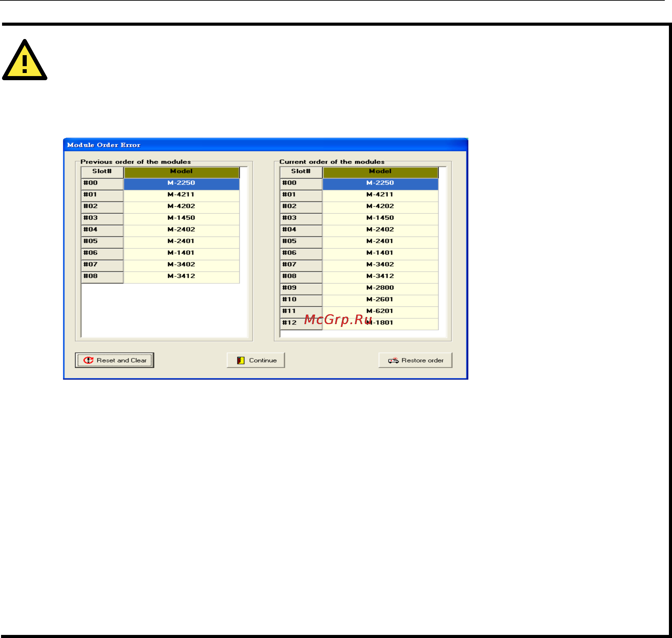Click the Module Order Error title bar
672x638 pixels.
266,145
